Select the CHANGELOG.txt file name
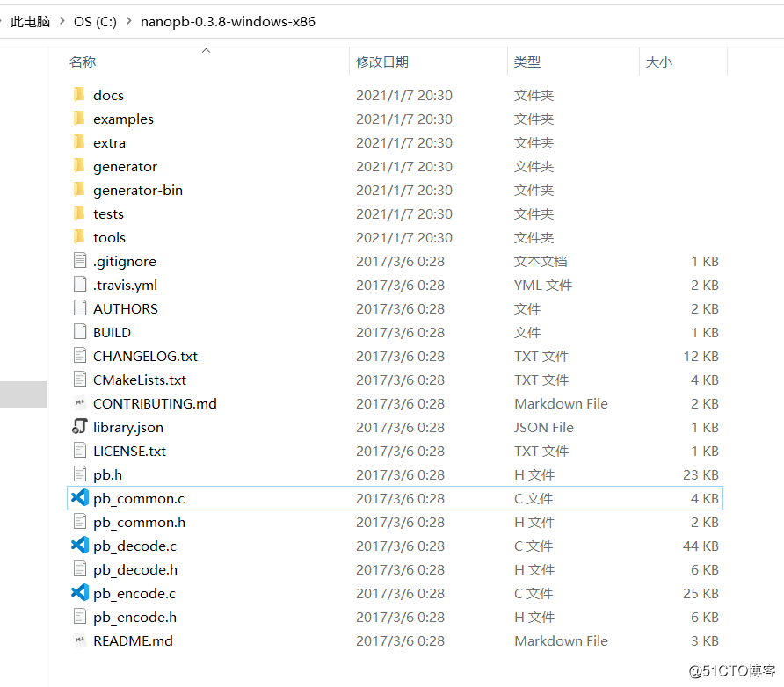The width and height of the screenshot is (784, 687). [x=146, y=357]
